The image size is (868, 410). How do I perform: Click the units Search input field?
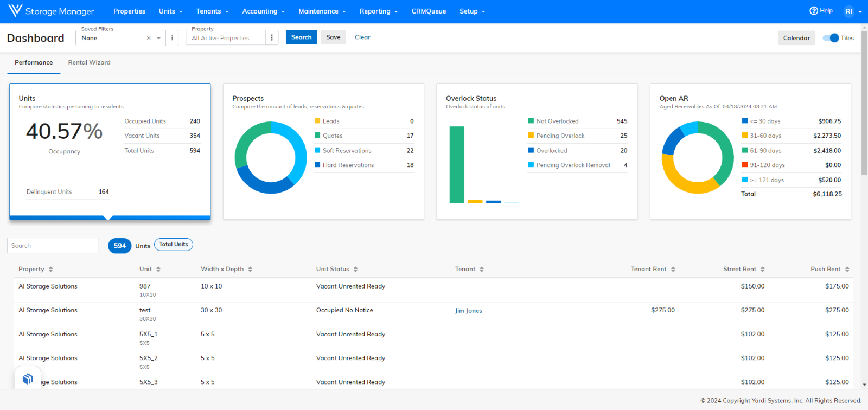[53, 246]
